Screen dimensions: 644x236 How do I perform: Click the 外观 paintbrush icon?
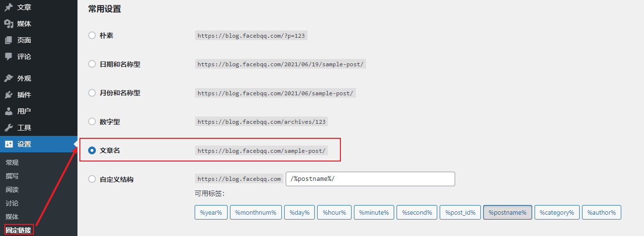pyautogui.click(x=9, y=78)
